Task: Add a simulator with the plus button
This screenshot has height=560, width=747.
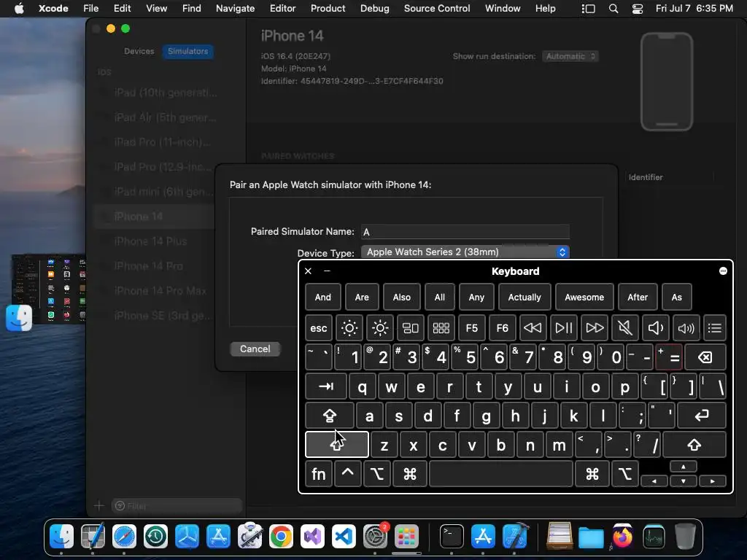Action: [x=99, y=506]
